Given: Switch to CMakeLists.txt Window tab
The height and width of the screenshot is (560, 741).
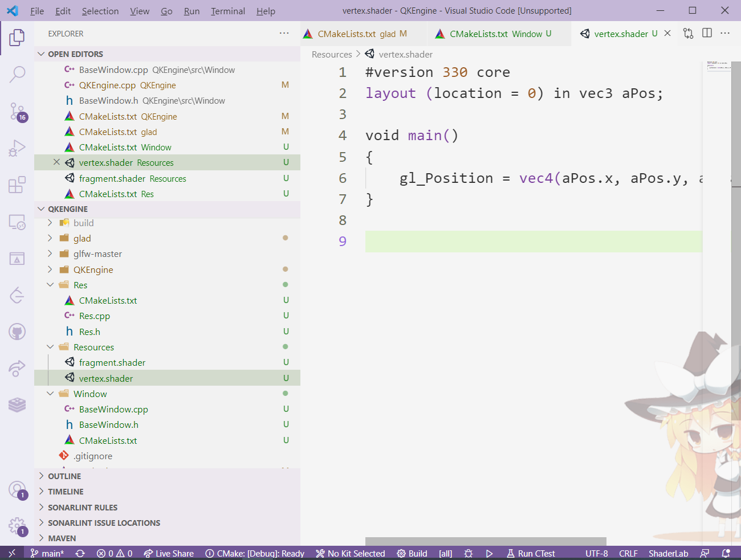Looking at the screenshot, I should (x=499, y=34).
